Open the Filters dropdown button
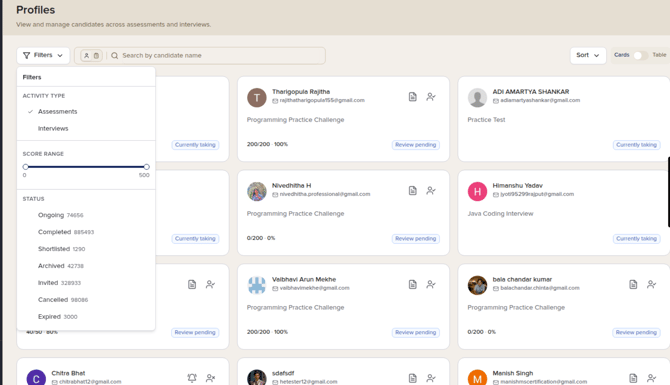The image size is (670, 385). (43, 56)
